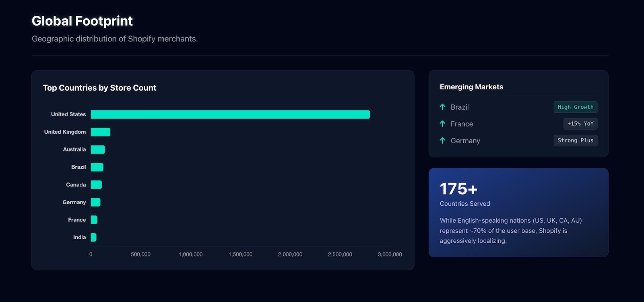Click the up arrow icon next to Brazil

[x=442, y=107]
